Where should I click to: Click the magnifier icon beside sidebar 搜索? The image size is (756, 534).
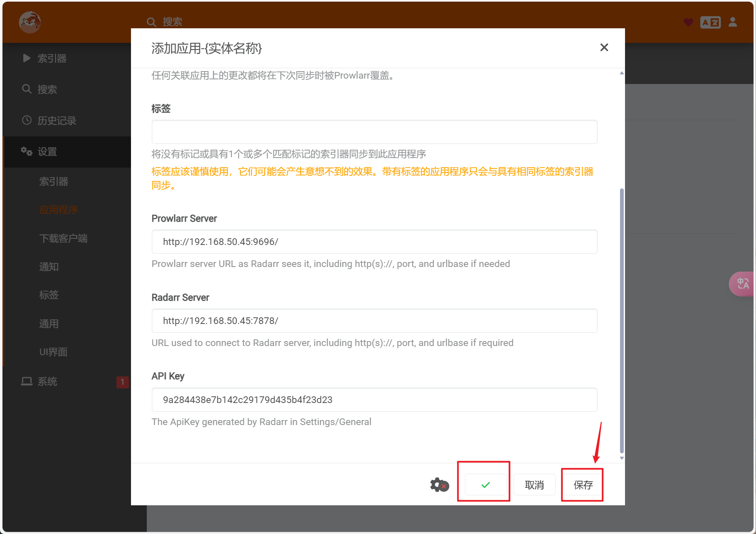[x=27, y=89]
